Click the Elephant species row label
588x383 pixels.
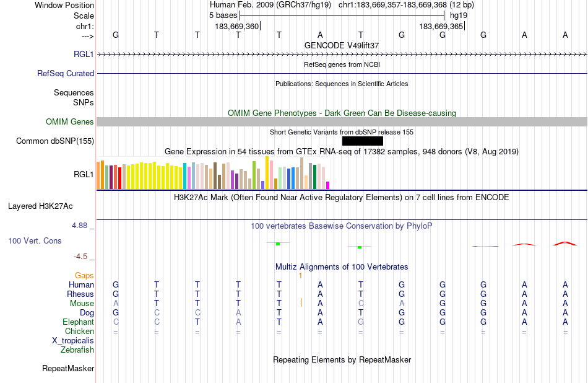pos(79,322)
